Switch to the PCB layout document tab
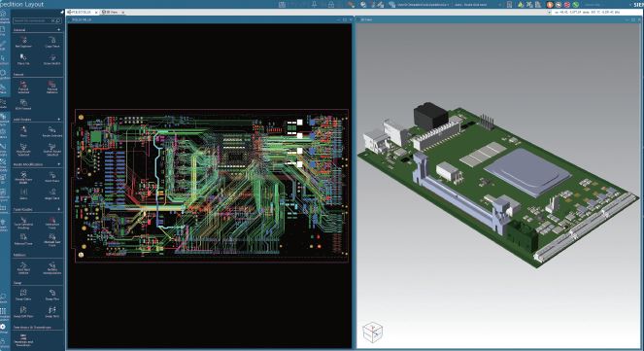 (x=82, y=13)
